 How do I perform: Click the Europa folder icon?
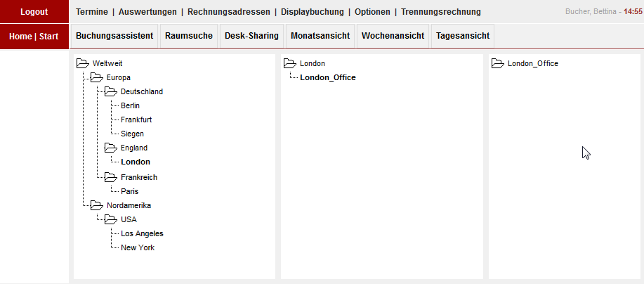tap(97, 77)
